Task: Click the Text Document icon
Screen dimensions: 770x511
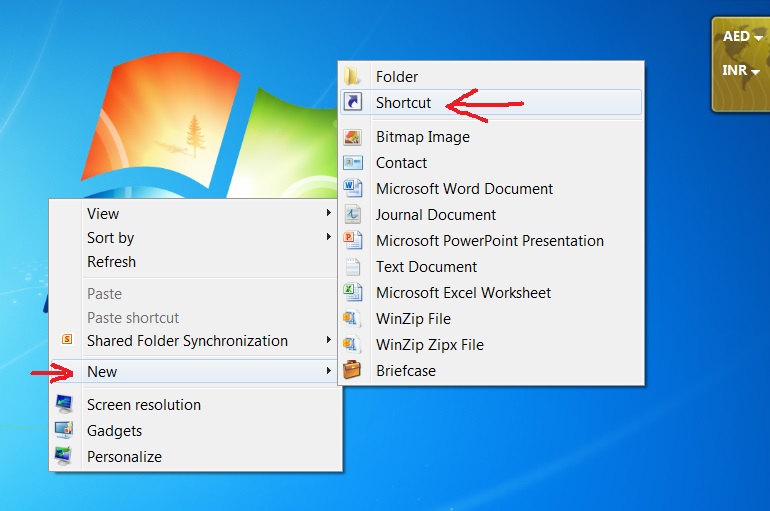Action: click(353, 267)
